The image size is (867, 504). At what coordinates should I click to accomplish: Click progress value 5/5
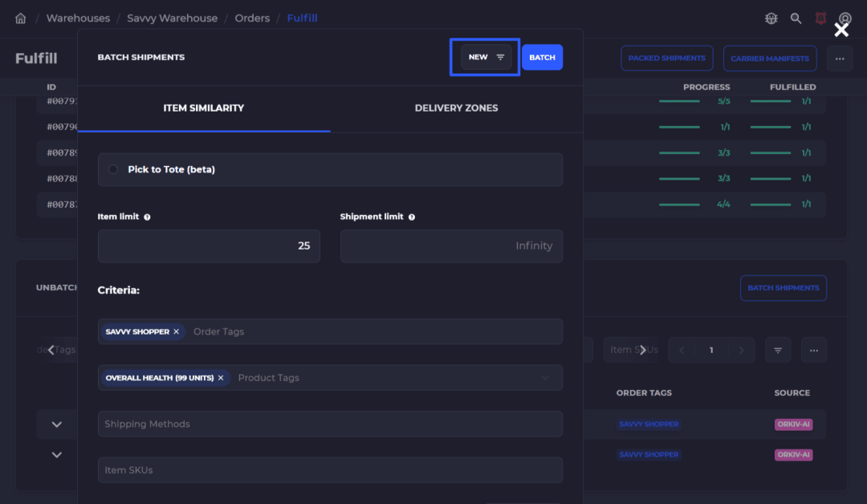pyautogui.click(x=724, y=102)
